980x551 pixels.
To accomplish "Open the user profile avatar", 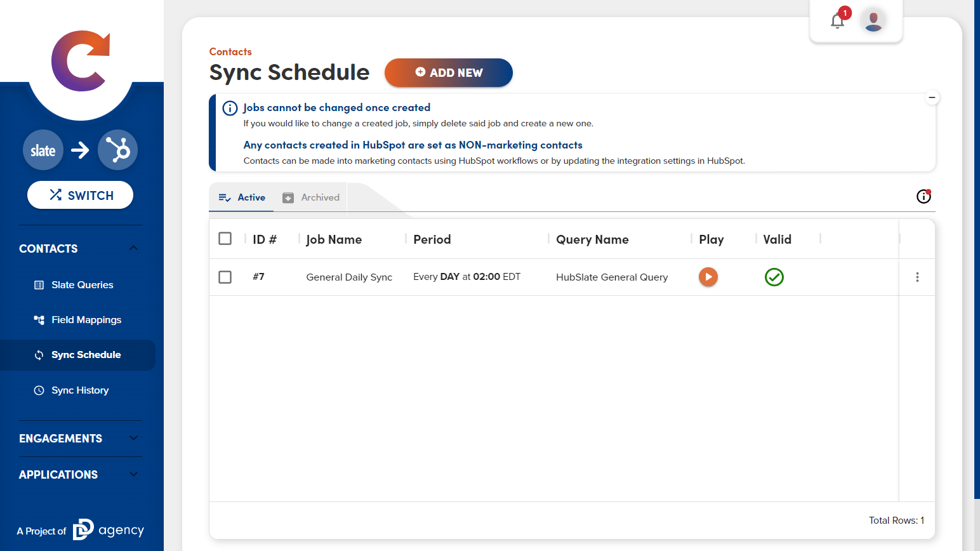I will pos(873,21).
